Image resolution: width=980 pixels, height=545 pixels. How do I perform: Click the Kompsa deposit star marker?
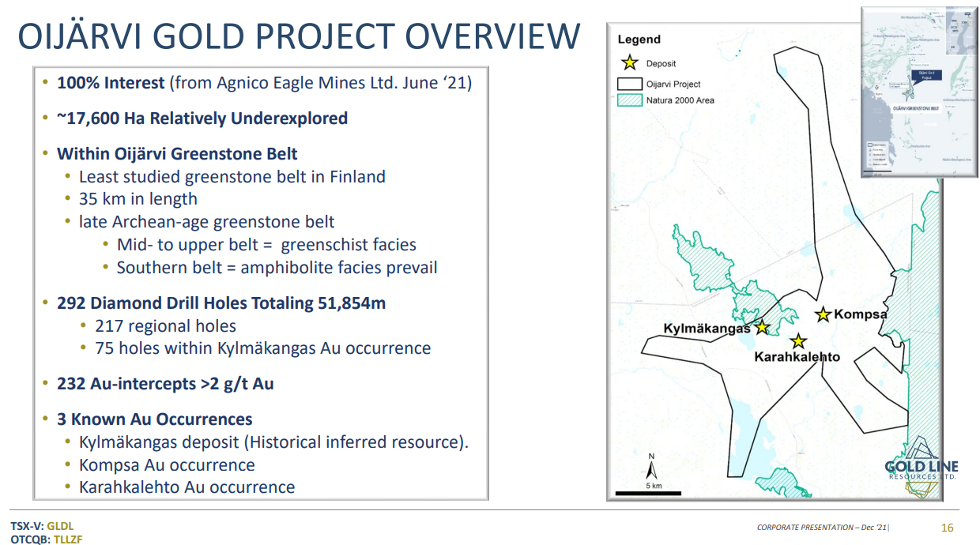[x=823, y=314]
